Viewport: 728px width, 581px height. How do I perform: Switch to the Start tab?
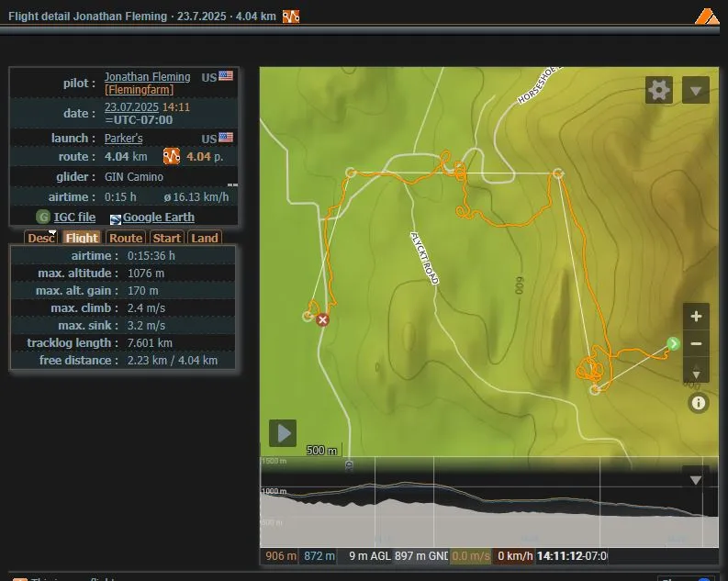(167, 238)
